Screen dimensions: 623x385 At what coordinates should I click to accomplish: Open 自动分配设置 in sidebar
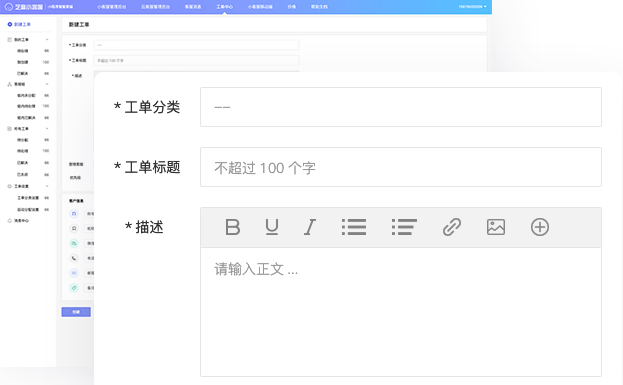pyautogui.click(x=28, y=209)
